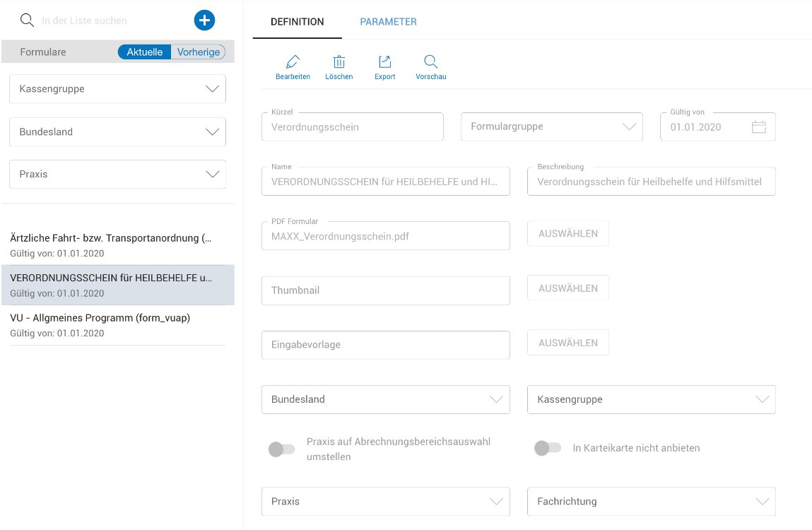Select the Aktuelle filter option
Image resolution: width=812 pixels, height=530 pixels.
point(145,52)
